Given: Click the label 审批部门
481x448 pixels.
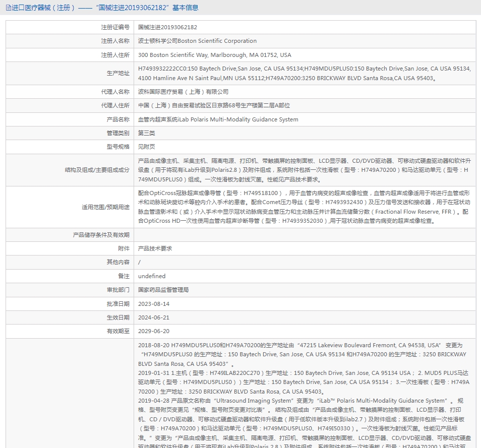Looking at the screenshot, I should (x=118, y=290).
